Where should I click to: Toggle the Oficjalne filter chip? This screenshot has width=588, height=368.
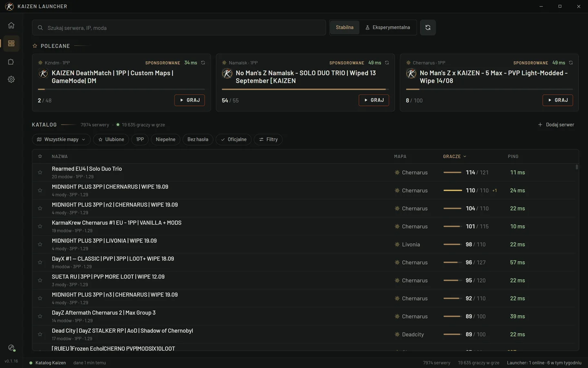234,139
